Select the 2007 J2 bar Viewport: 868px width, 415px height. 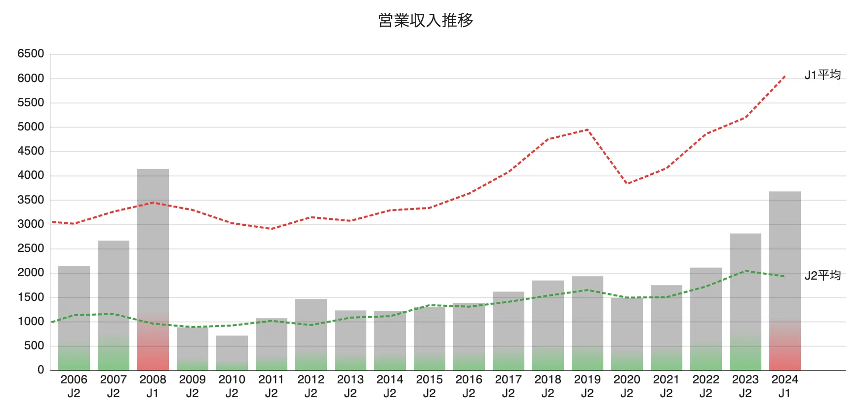point(114,305)
